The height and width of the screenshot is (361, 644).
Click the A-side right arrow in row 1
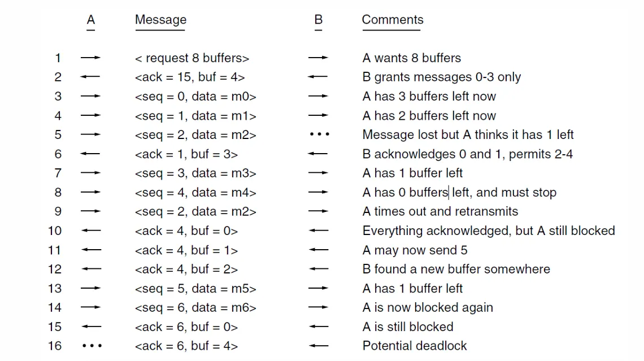(x=90, y=58)
